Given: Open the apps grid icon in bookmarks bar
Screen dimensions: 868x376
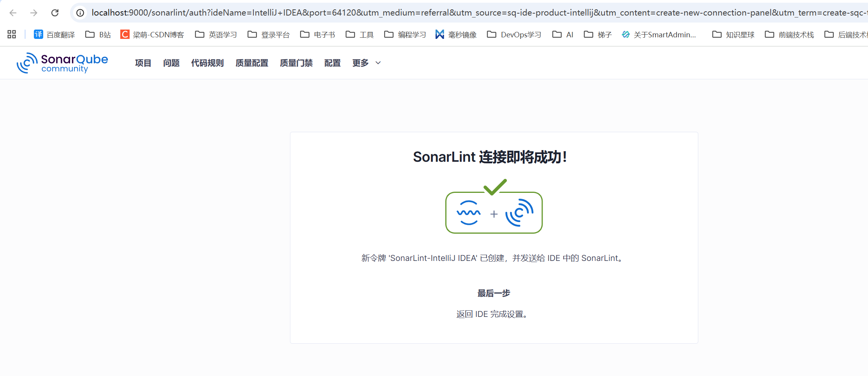Looking at the screenshot, I should [x=12, y=35].
